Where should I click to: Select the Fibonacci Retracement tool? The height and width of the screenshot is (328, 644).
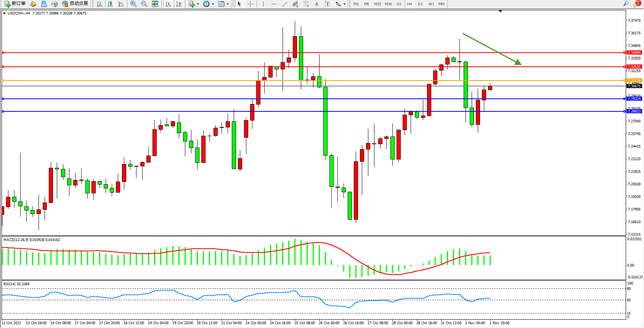pos(306,4)
